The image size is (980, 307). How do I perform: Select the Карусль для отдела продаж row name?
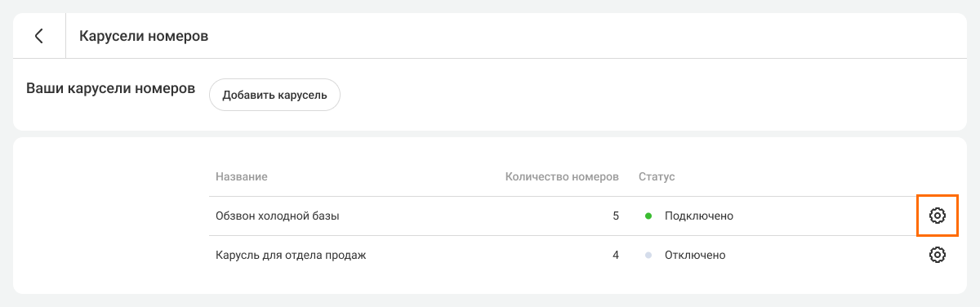pyautogui.click(x=291, y=256)
